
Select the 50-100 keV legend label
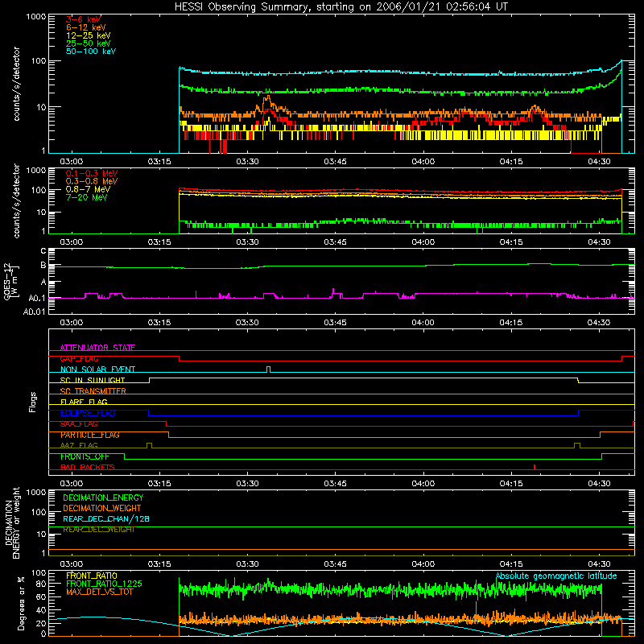[x=91, y=52]
